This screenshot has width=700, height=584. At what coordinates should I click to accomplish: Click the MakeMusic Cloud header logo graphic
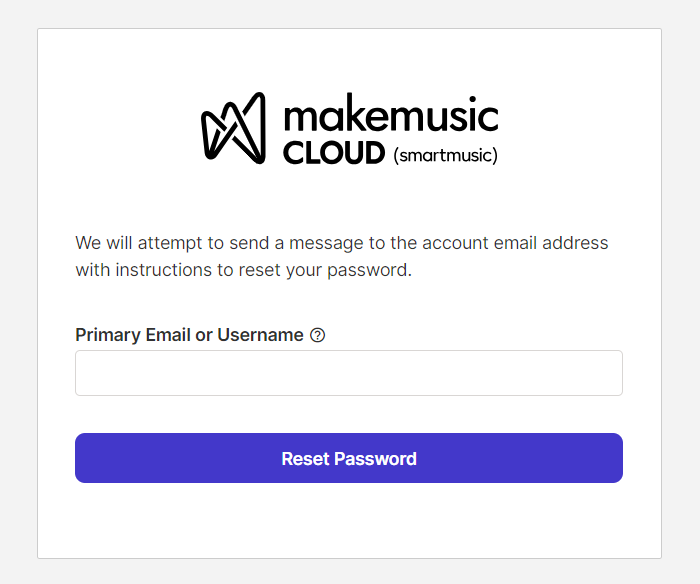point(350,129)
